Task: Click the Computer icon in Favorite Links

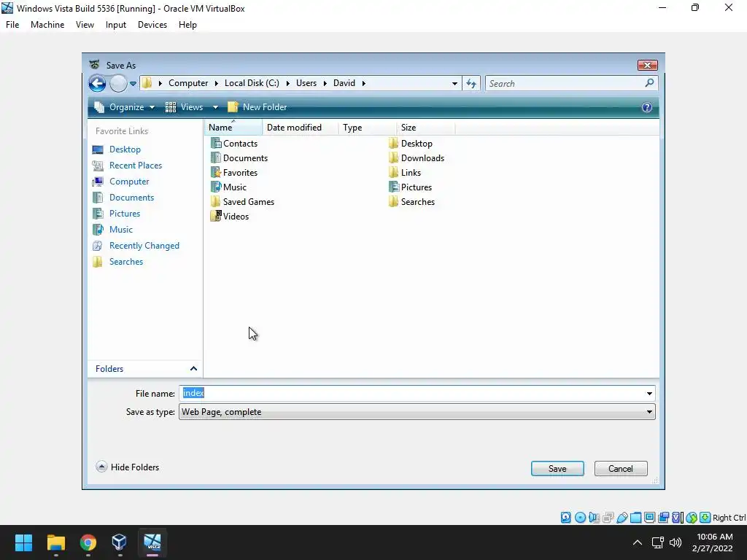Action: point(98,182)
